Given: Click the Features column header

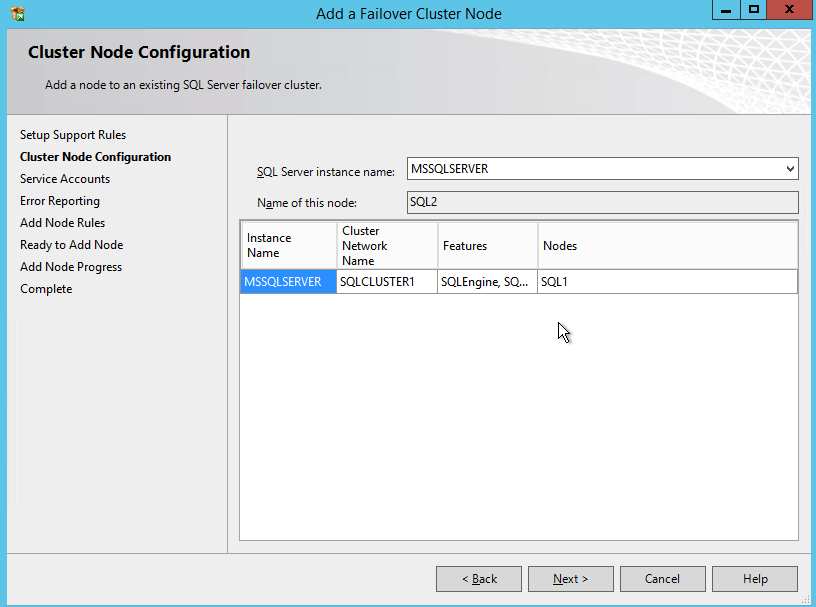Looking at the screenshot, I should click(488, 246).
